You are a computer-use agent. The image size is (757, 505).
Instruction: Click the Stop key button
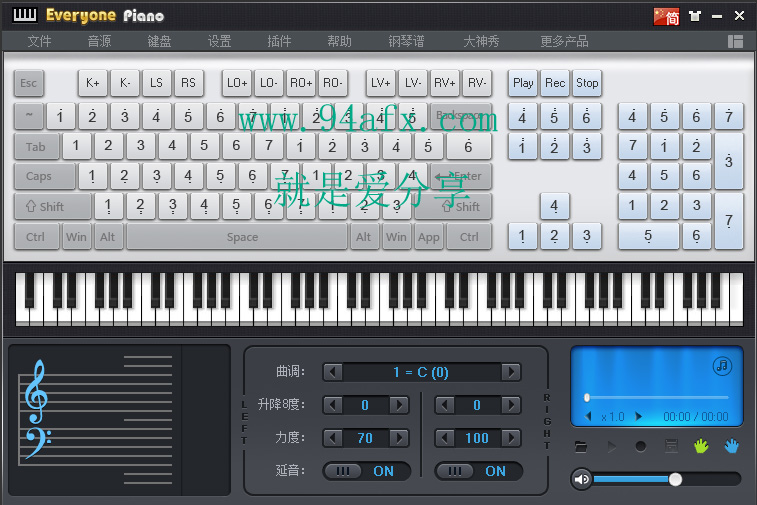(x=587, y=83)
